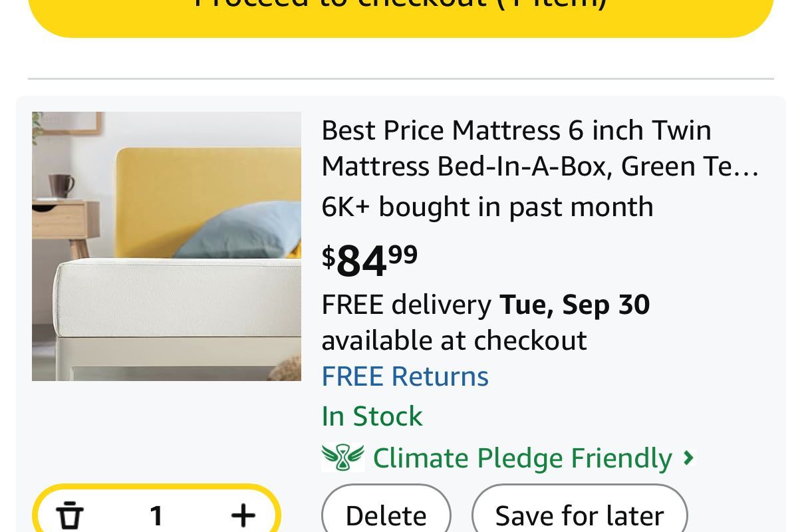Screen dimensions: 802x532
Task: Click the green In Stock label
Action: click(x=372, y=416)
